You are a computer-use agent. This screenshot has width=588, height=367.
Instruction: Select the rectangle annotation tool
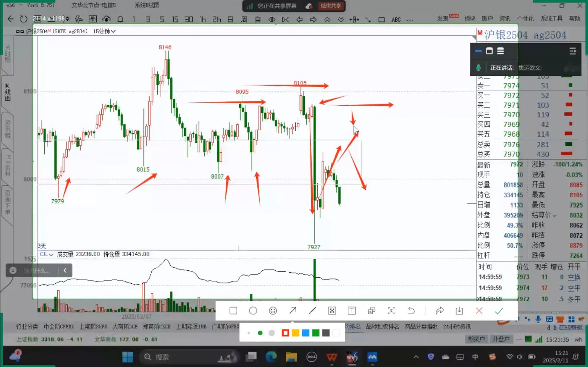point(233,311)
